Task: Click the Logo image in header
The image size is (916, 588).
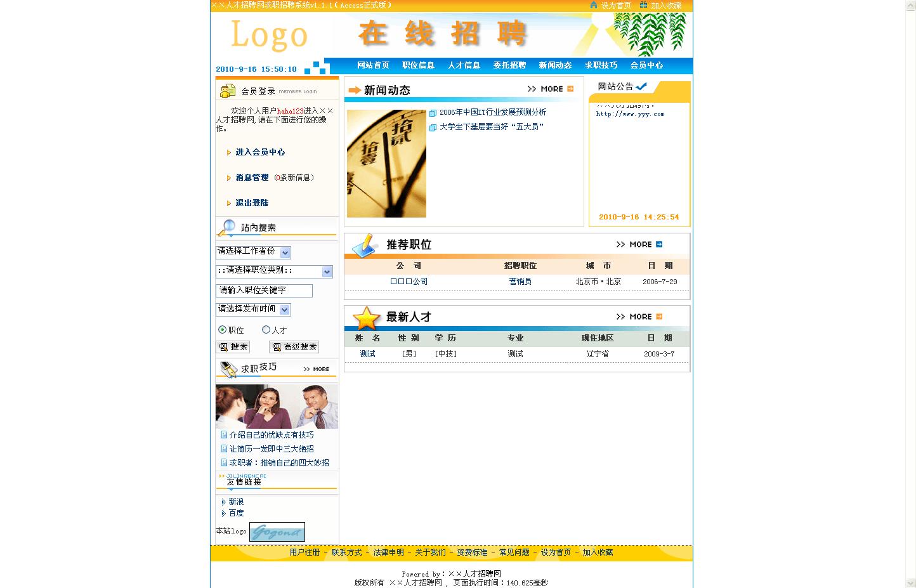Action: 269,35
